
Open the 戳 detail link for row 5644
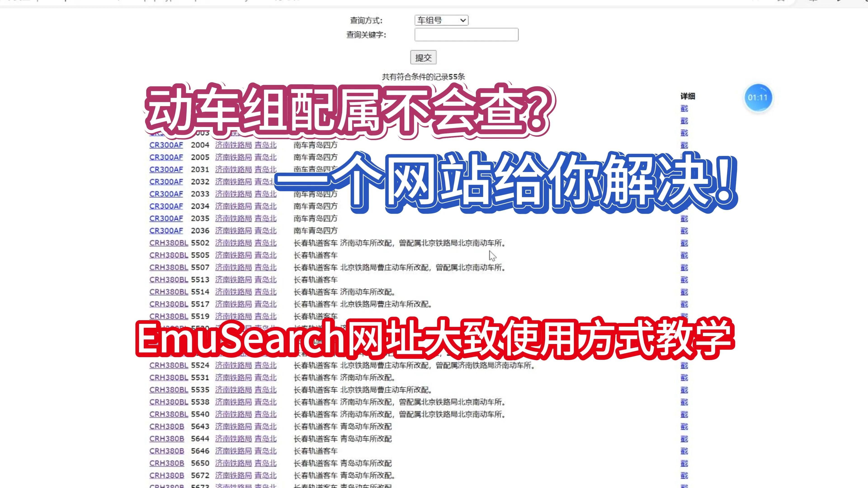click(684, 439)
